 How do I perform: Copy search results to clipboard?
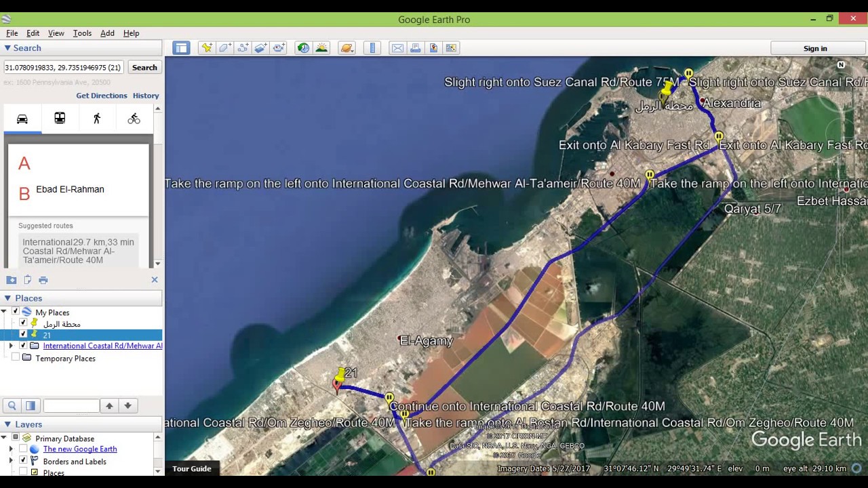pos(28,280)
